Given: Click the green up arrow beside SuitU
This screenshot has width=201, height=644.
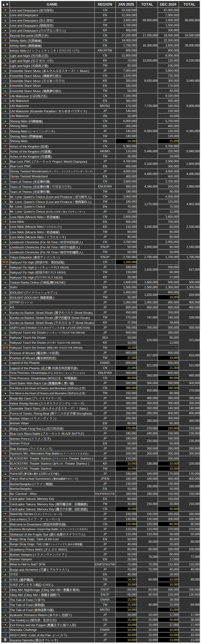Looking at the screenshot, I should [5, 287].
